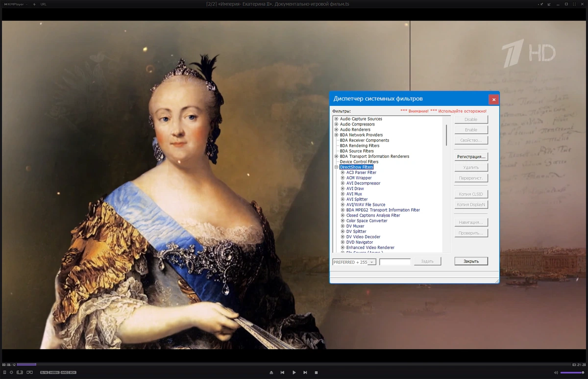Click the AAC audio codec indicator
The width and height of the screenshot is (588, 379).
[65, 373]
